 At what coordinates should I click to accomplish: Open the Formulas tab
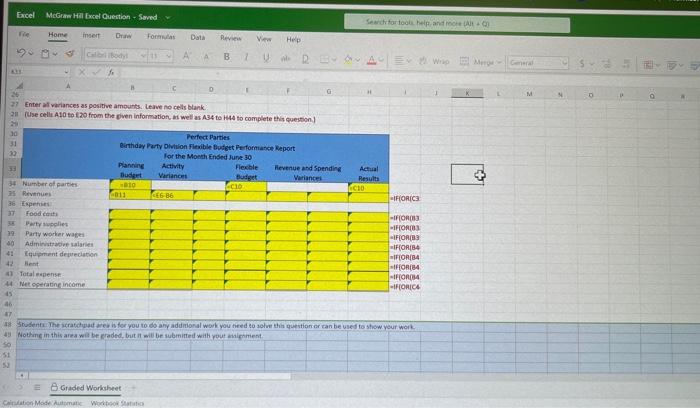click(161, 37)
